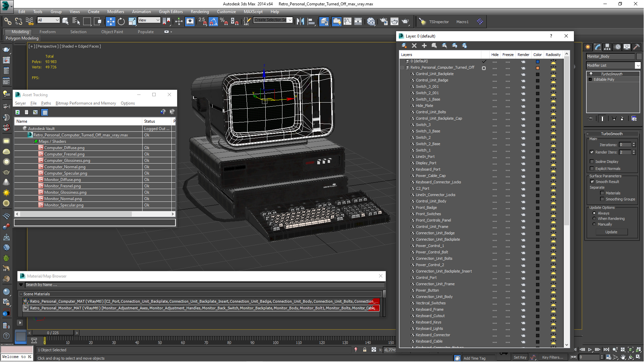
Task: Enable Separate by Smoothing Groups checkbox
Action: 602,199
